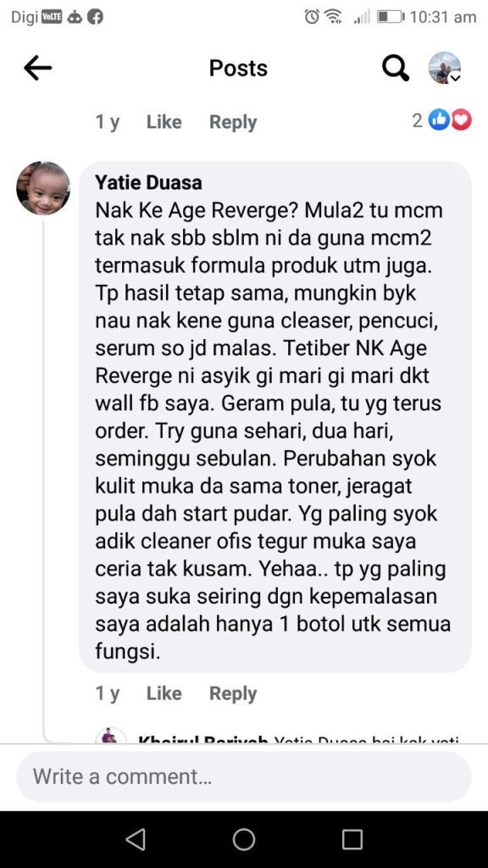Tap Android home circle button
This screenshot has height=868, width=488.
[243, 839]
